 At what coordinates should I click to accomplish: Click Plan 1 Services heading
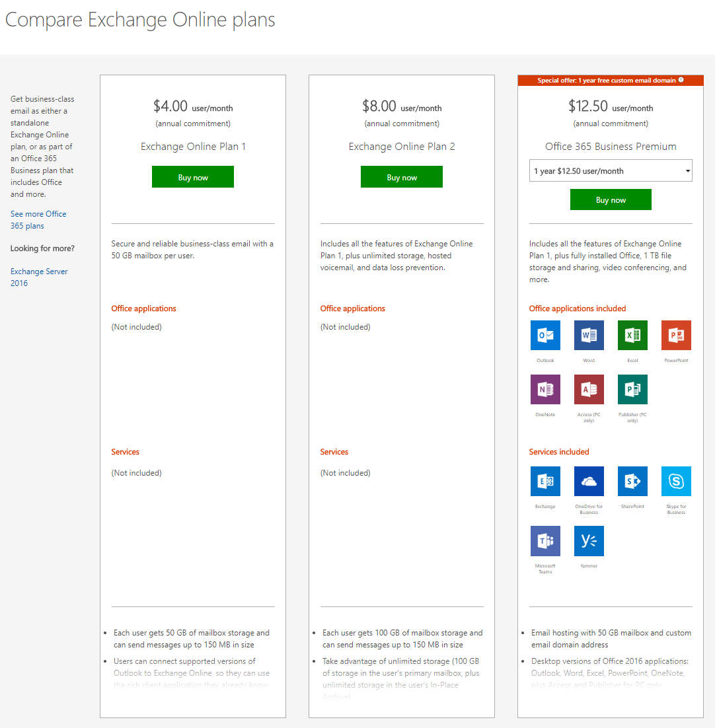pyautogui.click(x=125, y=453)
